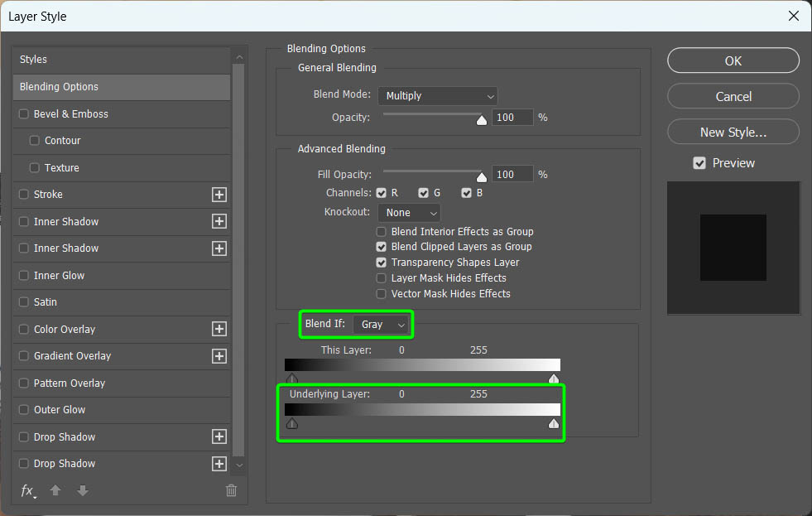The height and width of the screenshot is (516, 812).
Task: Open the fx effects menu icon
Action: tap(28, 490)
